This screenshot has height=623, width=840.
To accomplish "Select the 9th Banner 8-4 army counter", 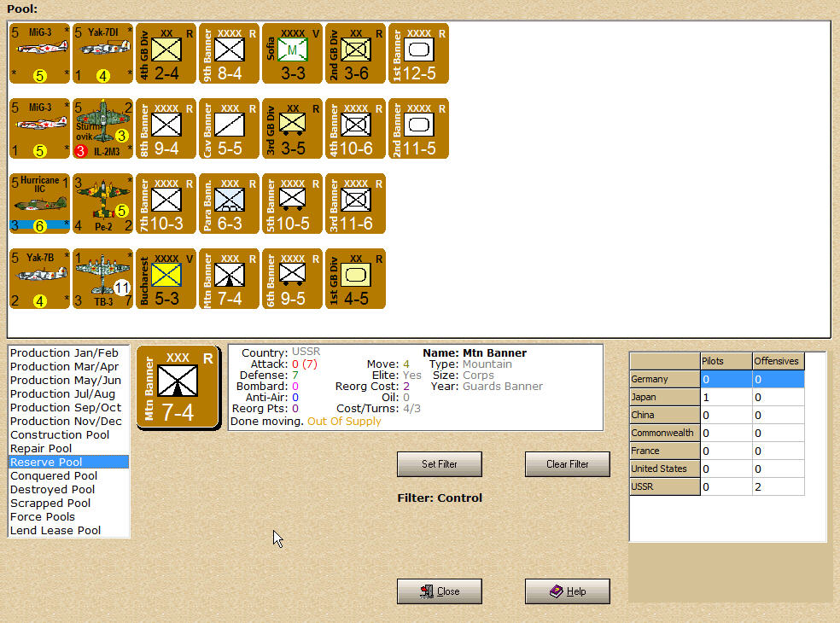I will (230, 53).
